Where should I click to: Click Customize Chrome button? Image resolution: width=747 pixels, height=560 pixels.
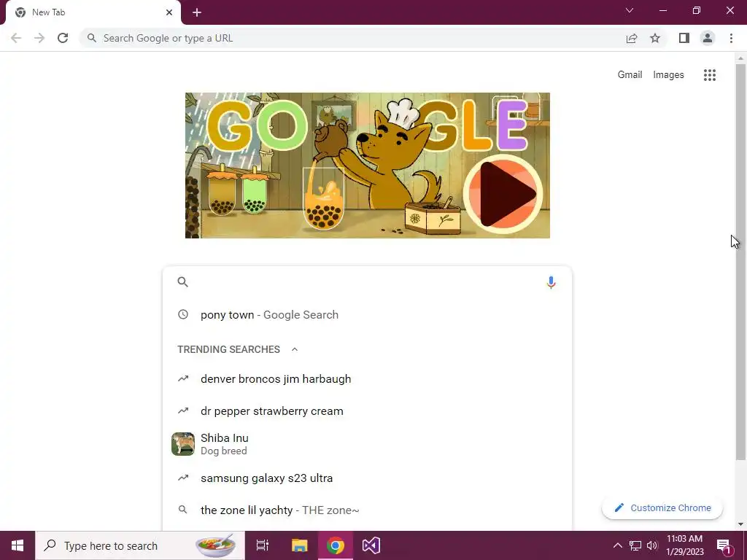[662, 507]
